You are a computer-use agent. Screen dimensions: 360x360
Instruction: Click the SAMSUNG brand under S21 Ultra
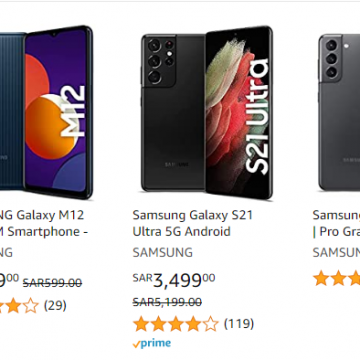(163, 252)
